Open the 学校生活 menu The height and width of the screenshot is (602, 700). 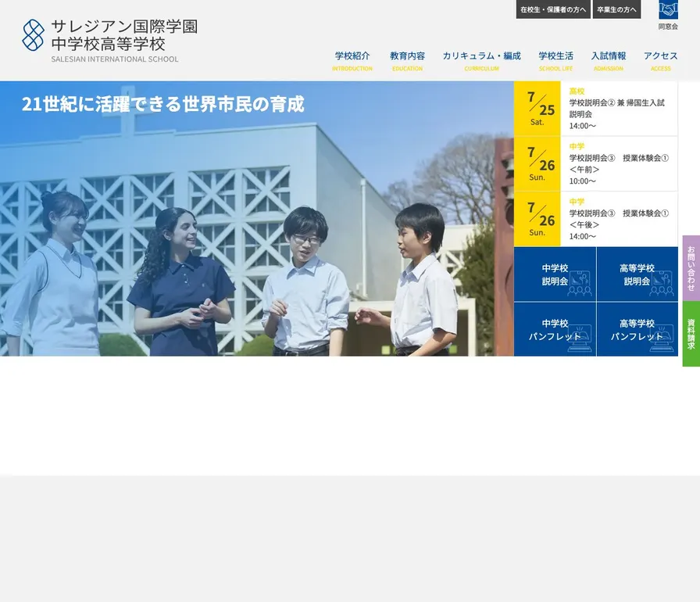pyautogui.click(x=555, y=61)
